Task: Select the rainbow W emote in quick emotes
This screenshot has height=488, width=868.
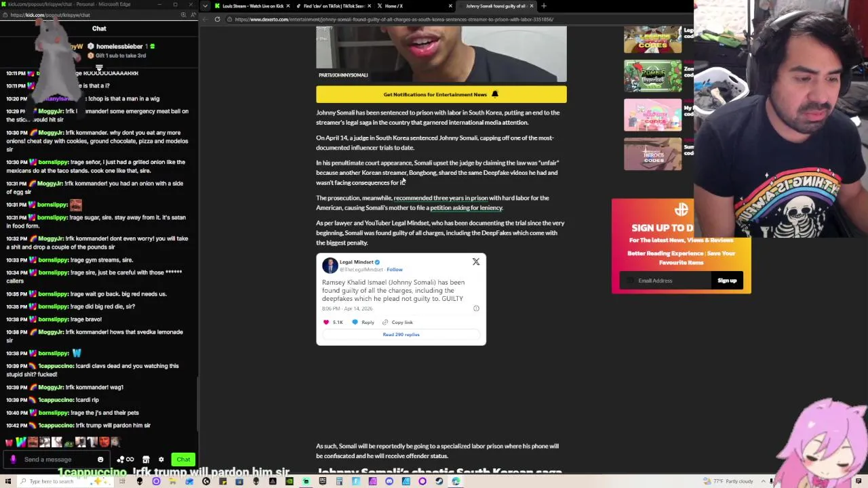Action: click(x=21, y=443)
